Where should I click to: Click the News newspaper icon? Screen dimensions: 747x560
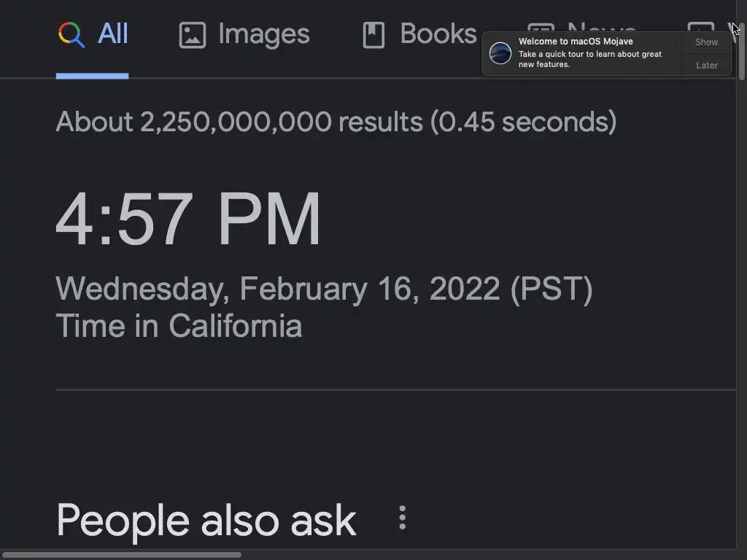(x=540, y=28)
